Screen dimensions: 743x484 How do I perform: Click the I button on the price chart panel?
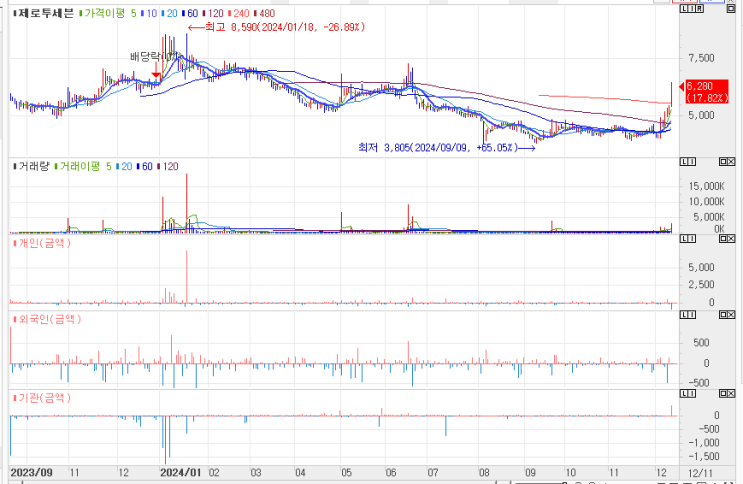tap(692, 9)
